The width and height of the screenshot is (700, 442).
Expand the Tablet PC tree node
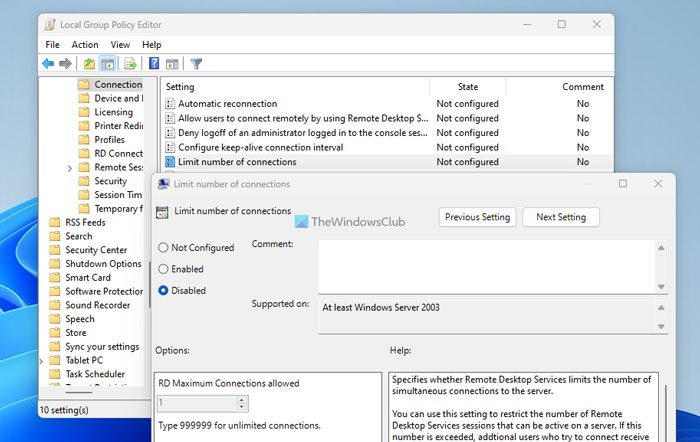41,361
